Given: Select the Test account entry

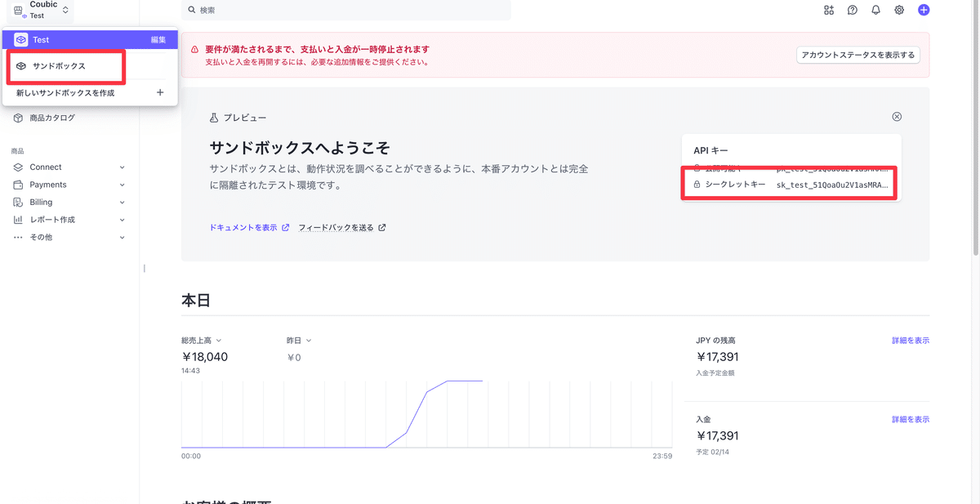Looking at the screenshot, I should (x=90, y=39).
